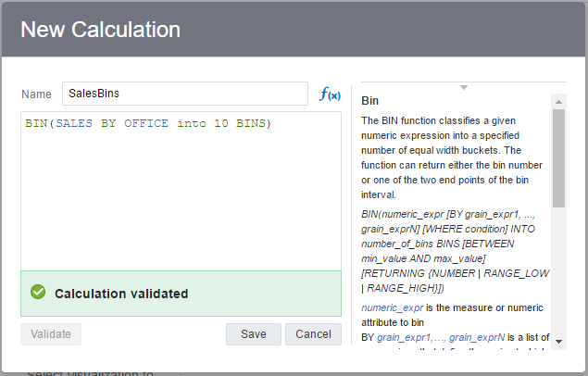This screenshot has width=588, height=376.
Task: Click the 'Bin' help heading
Action: point(369,101)
